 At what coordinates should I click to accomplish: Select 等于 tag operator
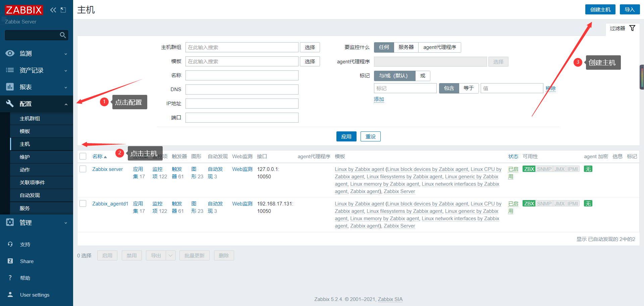pos(469,88)
